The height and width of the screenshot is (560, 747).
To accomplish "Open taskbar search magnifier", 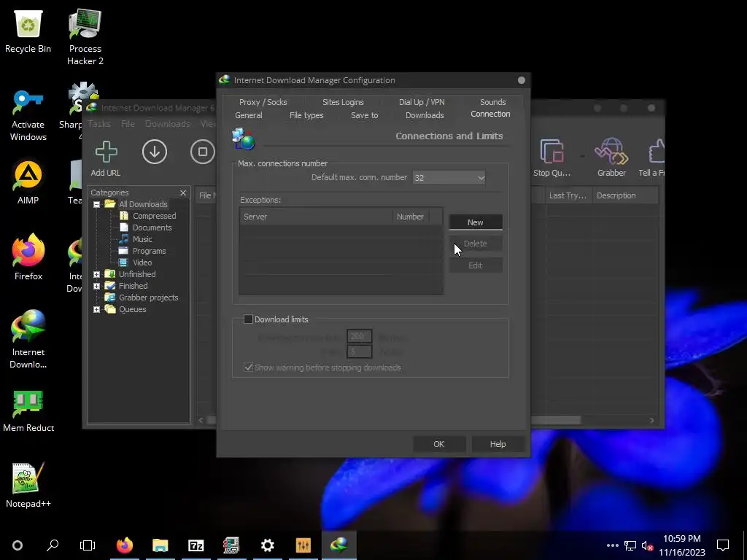I will coord(53,545).
